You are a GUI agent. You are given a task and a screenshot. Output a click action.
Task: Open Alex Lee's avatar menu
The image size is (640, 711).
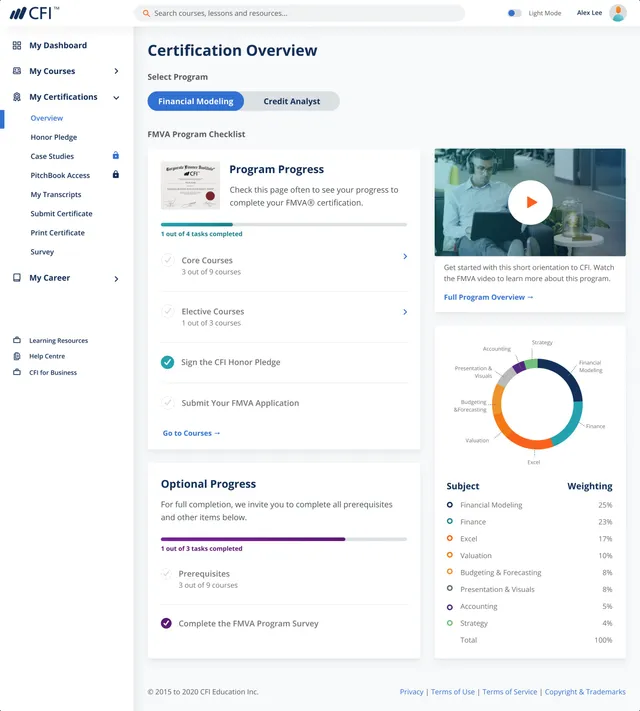(618, 13)
